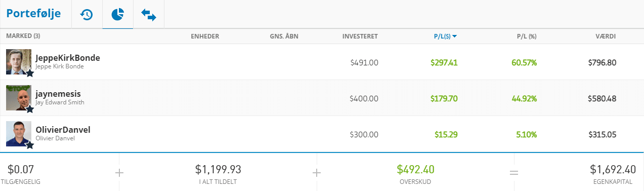The image size is (644, 191).
Task: Click OlivierDanvel's star badge icon
Action: (x=30, y=145)
